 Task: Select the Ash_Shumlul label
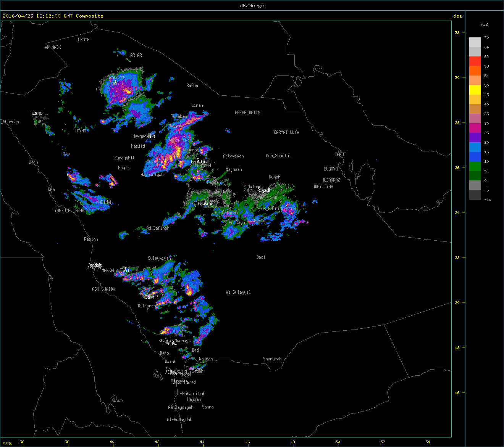point(278,156)
